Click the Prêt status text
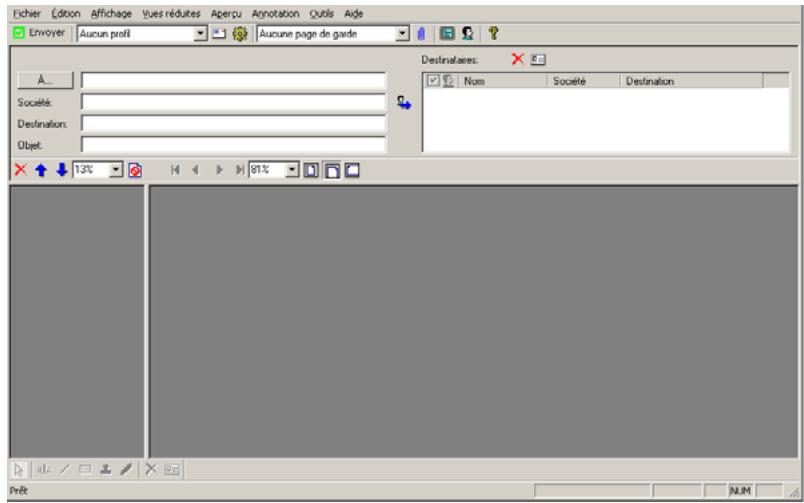 pos(18,491)
